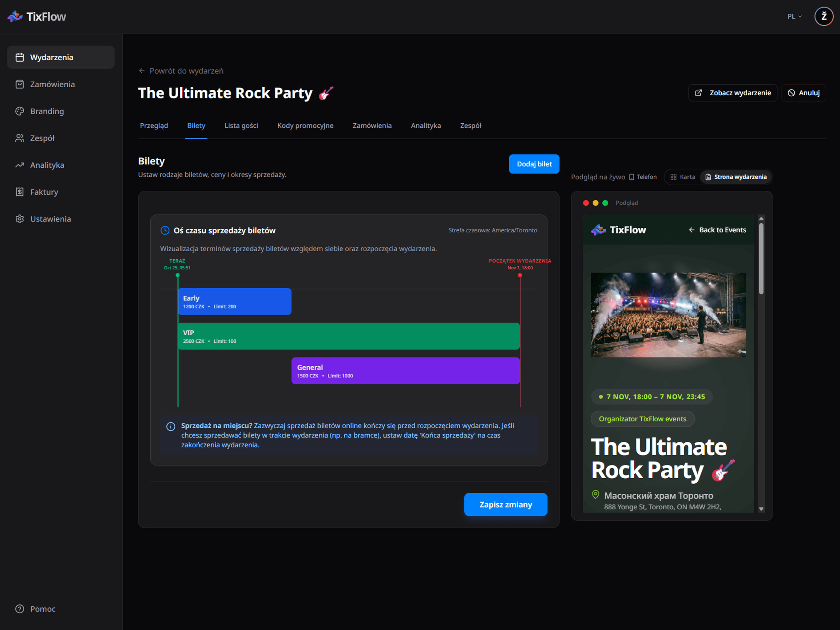
Task: Switch preview to Telefon mode
Action: pyautogui.click(x=643, y=177)
